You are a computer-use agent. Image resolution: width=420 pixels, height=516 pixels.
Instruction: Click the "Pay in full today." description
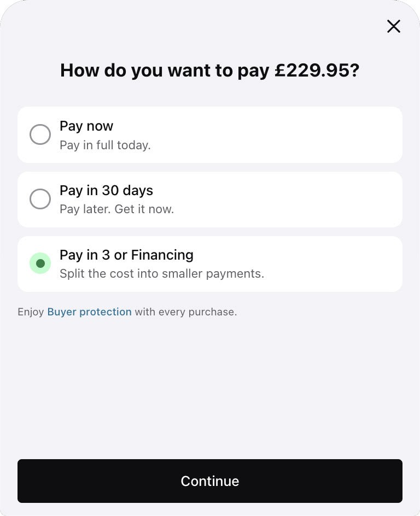click(105, 145)
